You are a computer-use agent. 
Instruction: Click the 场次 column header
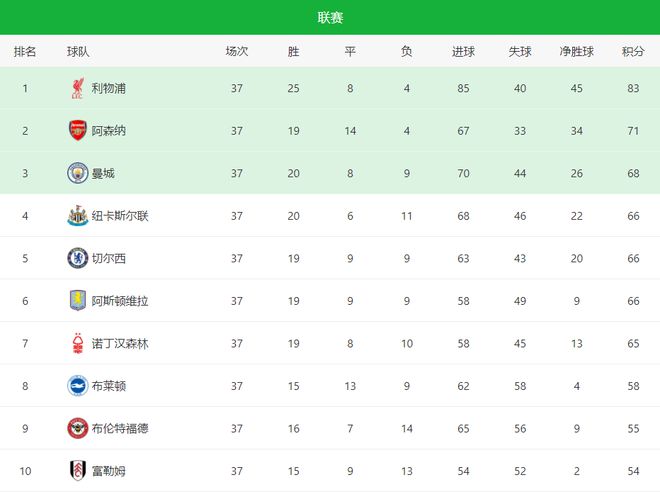pyautogui.click(x=237, y=52)
